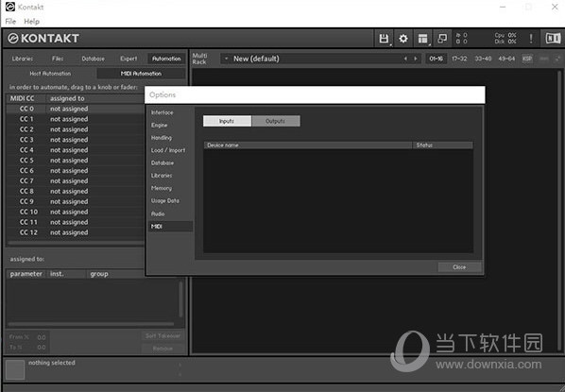Select the CC 0 row
Screen dimensions: 565x392
(x=76, y=109)
